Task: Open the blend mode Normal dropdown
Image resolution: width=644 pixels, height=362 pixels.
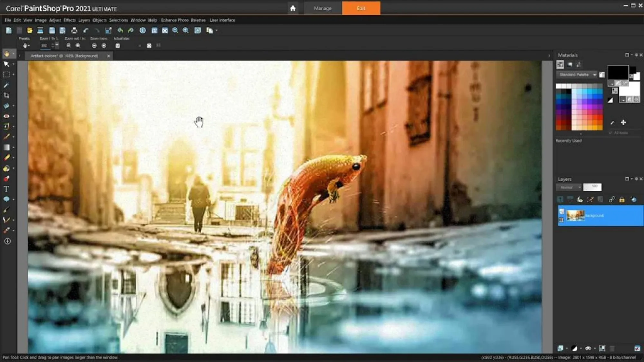Action: 569,187
